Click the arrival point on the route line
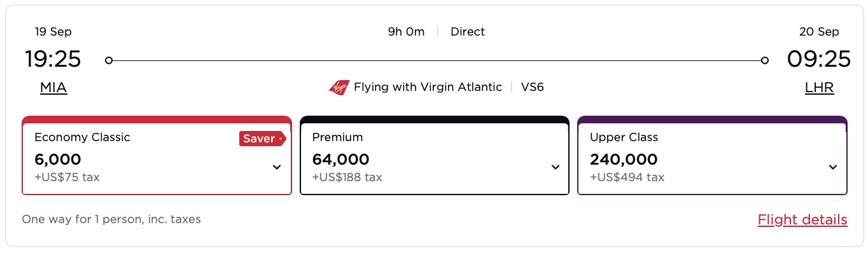868x253 pixels. tap(764, 60)
